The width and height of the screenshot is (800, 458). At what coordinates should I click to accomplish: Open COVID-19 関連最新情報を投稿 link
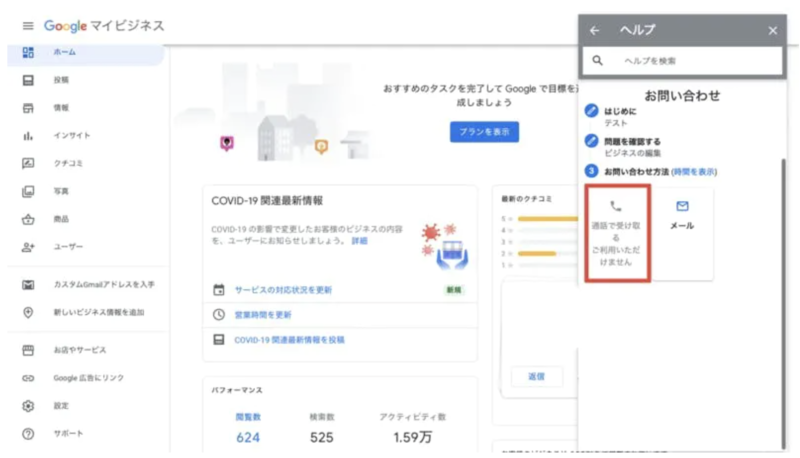pos(289,340)
